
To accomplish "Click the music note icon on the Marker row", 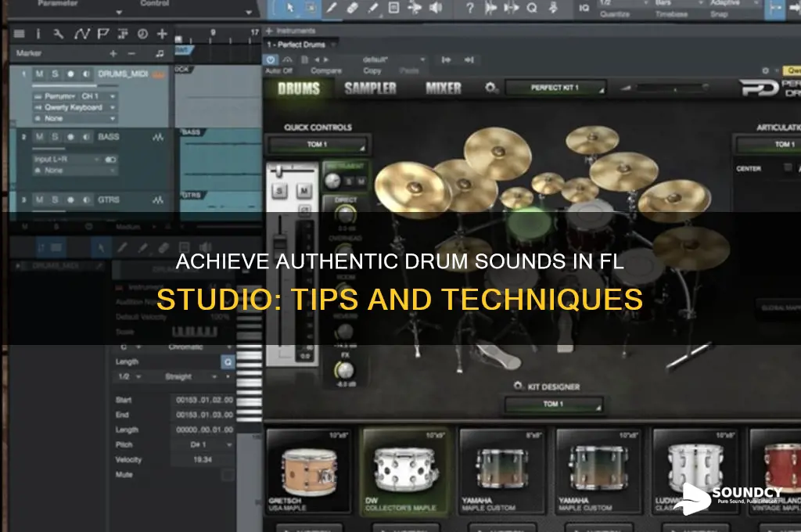I will 160,53.
